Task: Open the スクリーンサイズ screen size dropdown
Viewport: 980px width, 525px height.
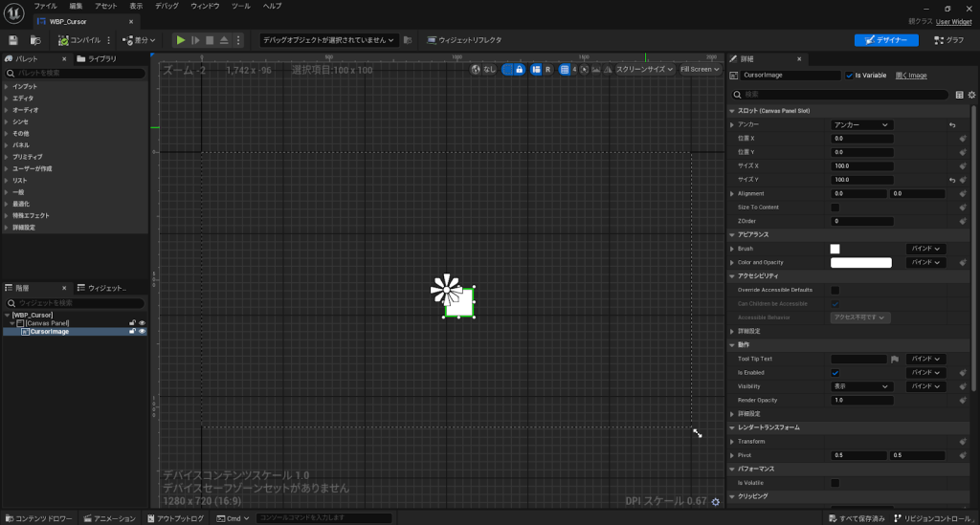Action: (643, 69)
